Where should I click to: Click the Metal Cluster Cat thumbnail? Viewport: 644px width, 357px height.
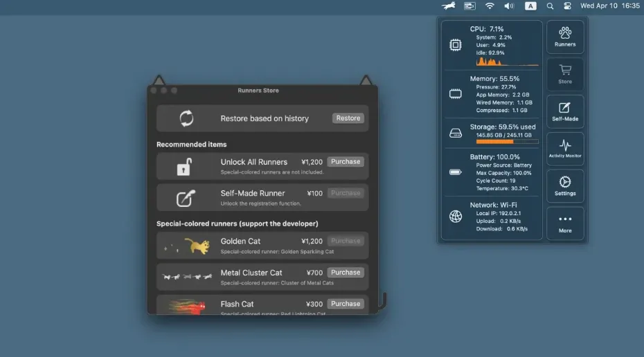[187, 277]
